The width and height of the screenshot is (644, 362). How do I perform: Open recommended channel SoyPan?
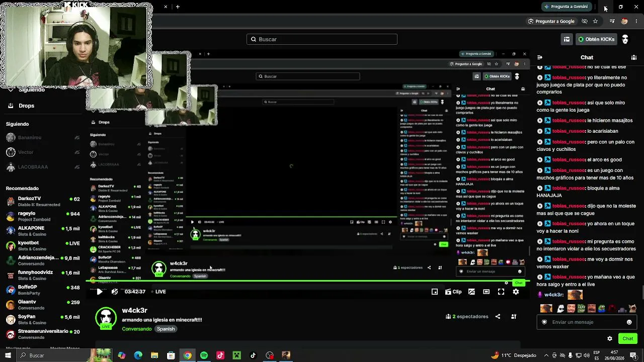pos(42,319)
